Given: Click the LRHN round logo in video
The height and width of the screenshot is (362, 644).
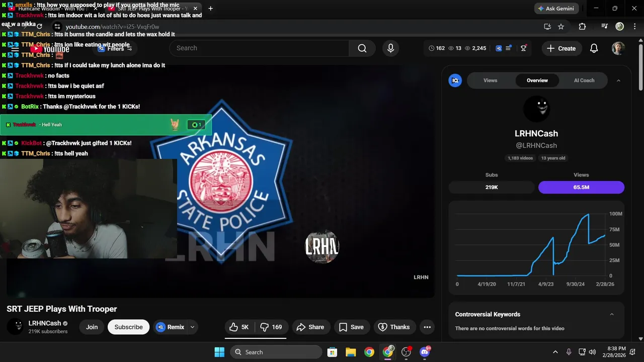Looking at the screenshot, I should (322, 246).
